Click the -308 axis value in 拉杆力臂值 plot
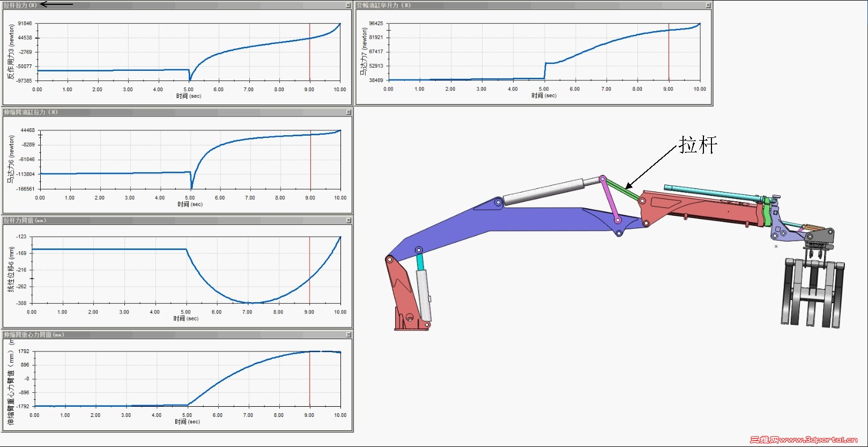 point(21,303)
